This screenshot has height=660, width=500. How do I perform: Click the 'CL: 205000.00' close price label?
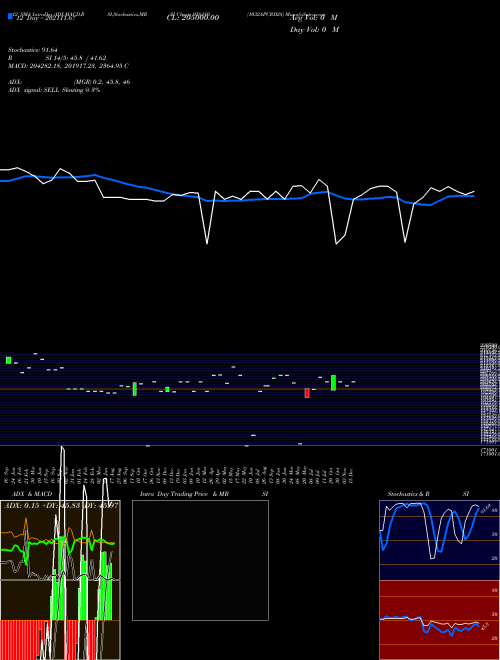(193, 18)
